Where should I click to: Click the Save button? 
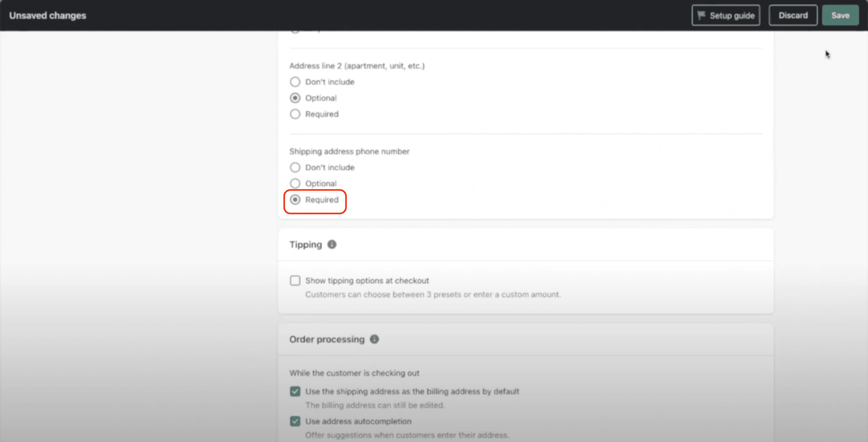coord(840,15)
